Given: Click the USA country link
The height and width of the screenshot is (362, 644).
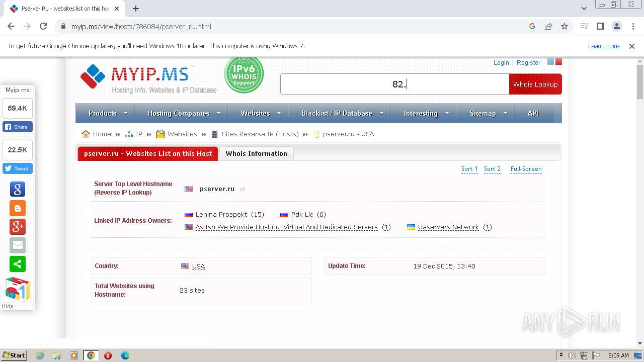Looking at the screenshot, I should 198,266.
